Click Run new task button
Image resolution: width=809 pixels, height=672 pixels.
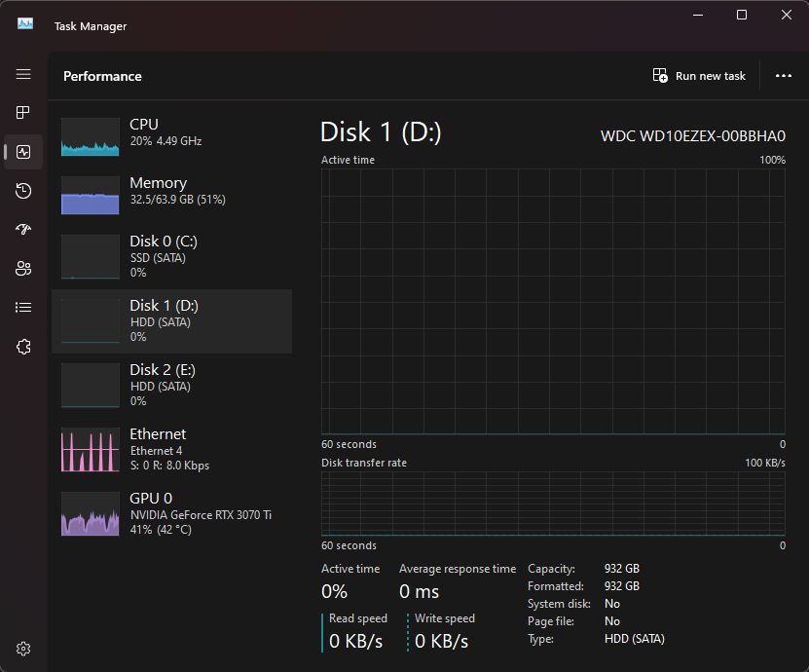(x=699, y=76)
